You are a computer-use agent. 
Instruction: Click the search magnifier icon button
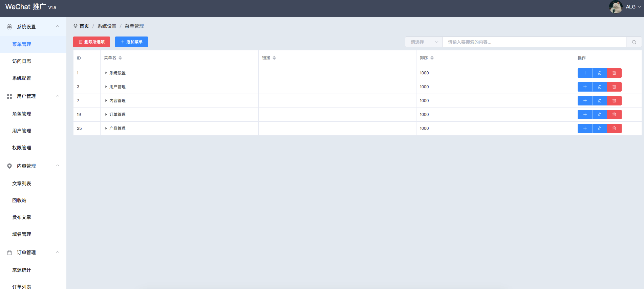coord(634,42)
